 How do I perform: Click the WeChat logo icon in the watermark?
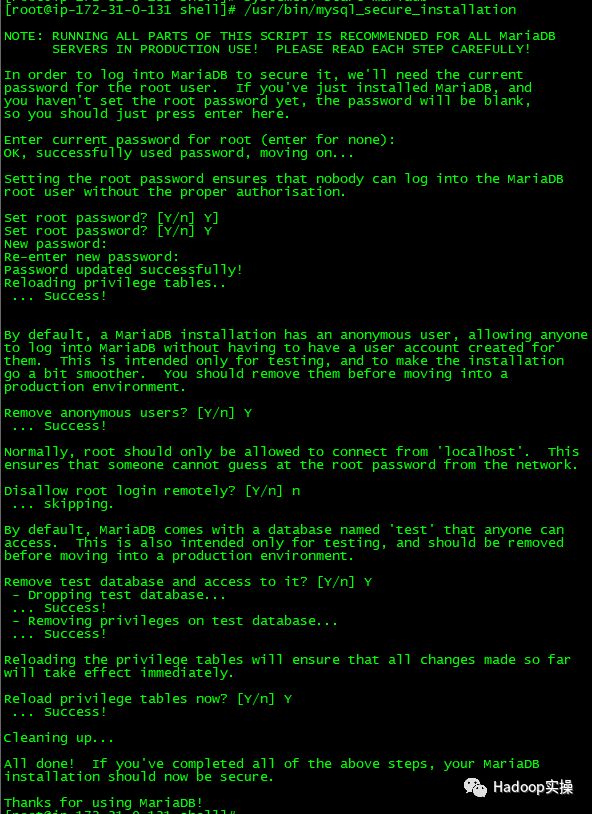pos(475,787)
